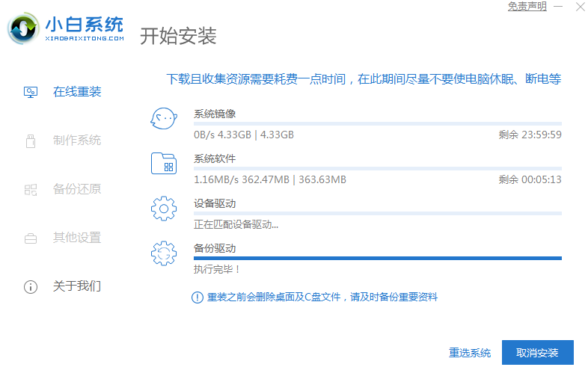Image resolution: width=588 pixels, height=370 pixels.
Task: Open the 制作系统 sidebar menu item
Action: [76, 141]
